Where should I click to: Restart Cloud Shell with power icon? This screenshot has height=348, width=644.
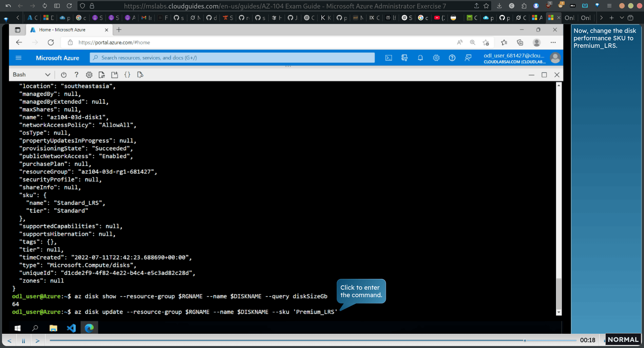click(x=63, y=75)
